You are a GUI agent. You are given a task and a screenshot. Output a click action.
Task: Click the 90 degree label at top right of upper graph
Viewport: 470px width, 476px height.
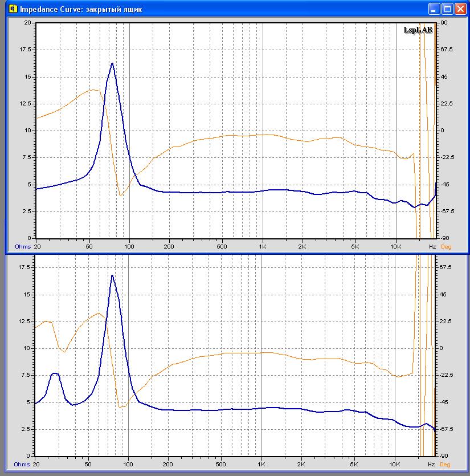click(444, 23)
